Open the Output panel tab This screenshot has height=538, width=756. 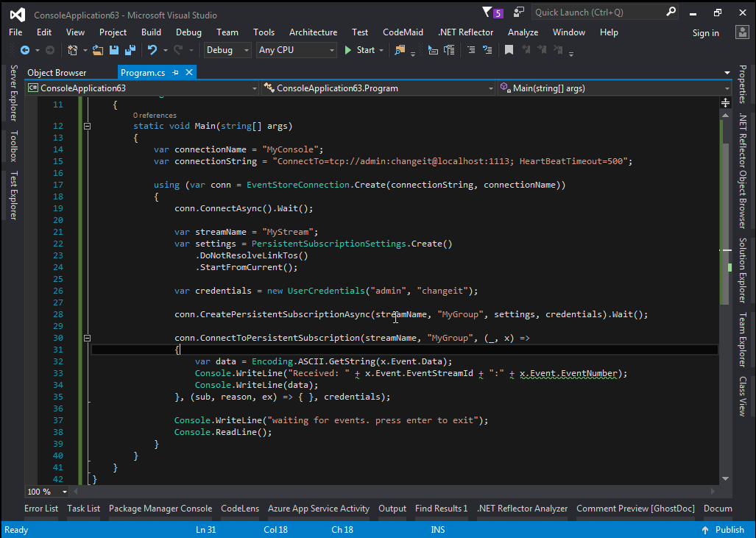point(392,509)
